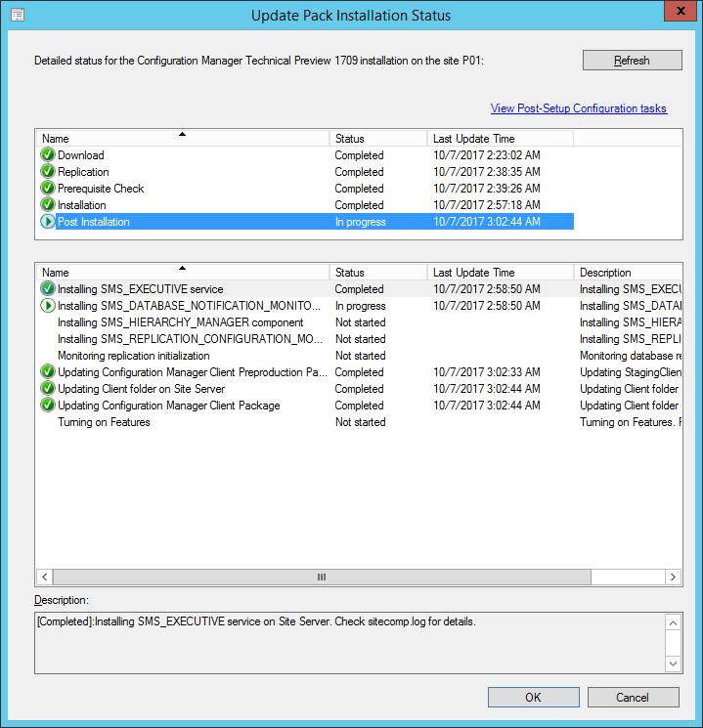703x728 pixels.
Task: Select the Replication row
Action: [x=307, y=172]
